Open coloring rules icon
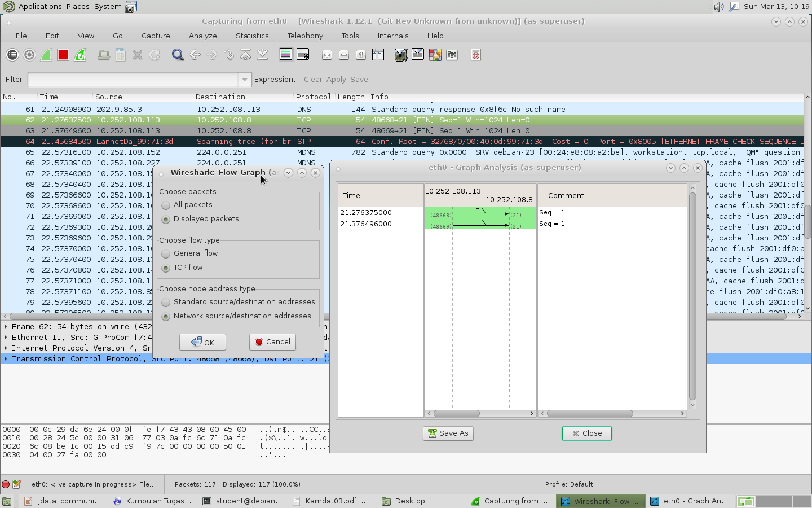 (x=435, y=55)
